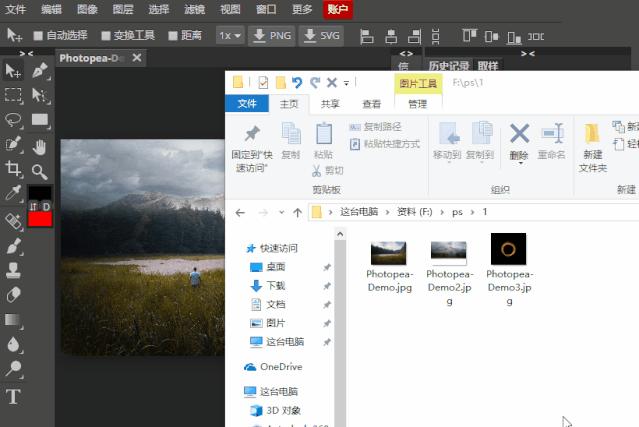Collapse right History panel arrows
Viewport: 639px width, 427px height.
528,53
